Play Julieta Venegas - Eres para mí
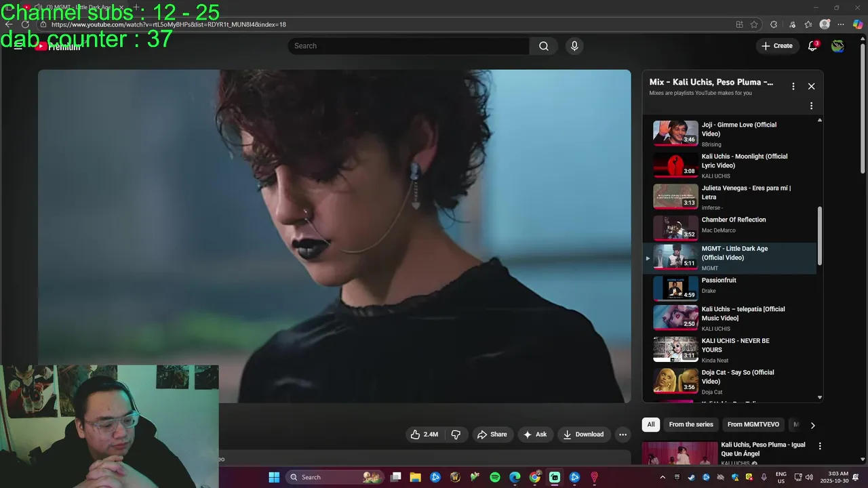Image resolution: width=868 pixels, height=488 pixels. [731, 197]
